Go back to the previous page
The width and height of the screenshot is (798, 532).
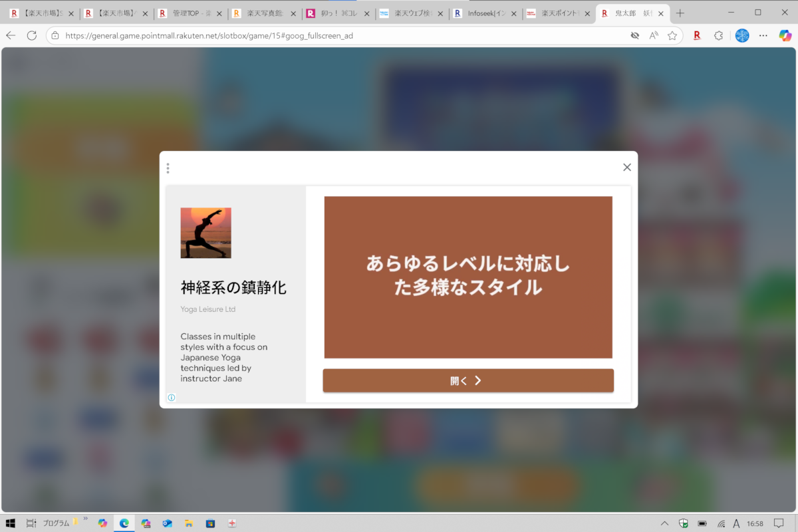pyautogui.click(x=11, y=36)
